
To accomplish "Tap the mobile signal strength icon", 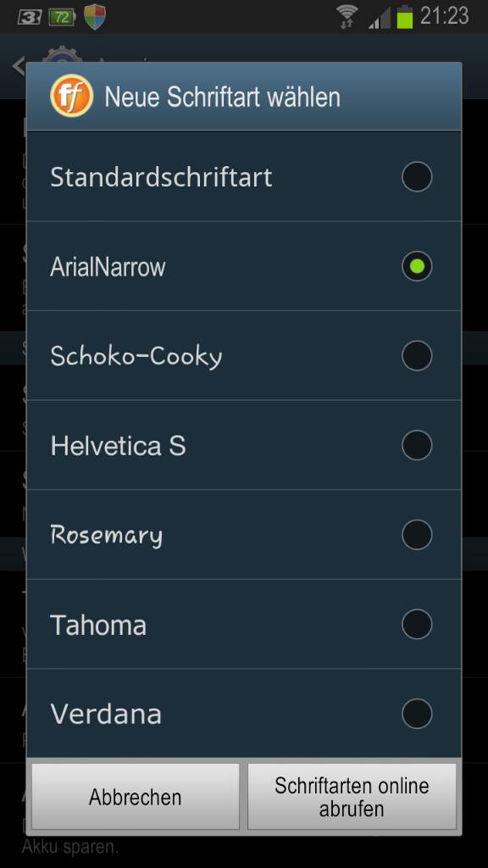I will click(379, 18).
